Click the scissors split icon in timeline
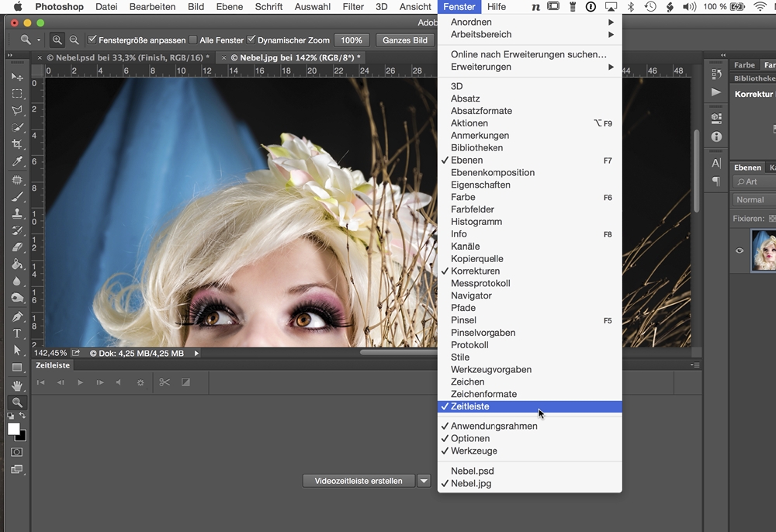The width and height of the screenshot is (776, 532). click(165, 382)
